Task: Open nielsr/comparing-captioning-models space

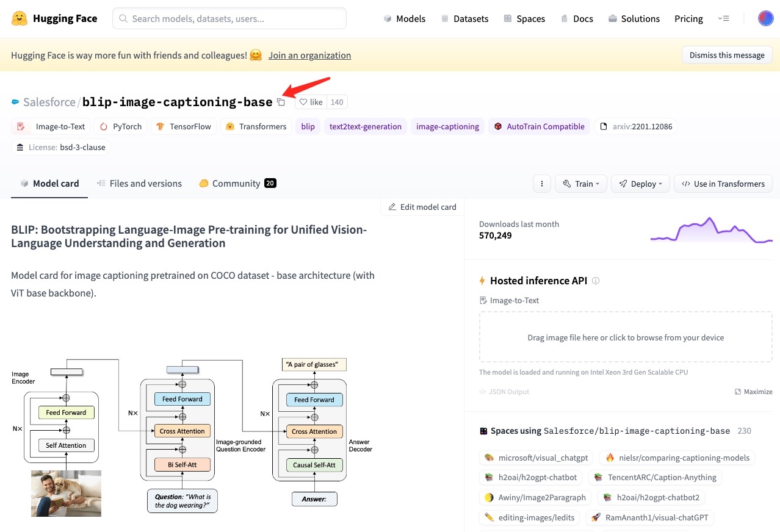Action: click(x=677, y=458)
